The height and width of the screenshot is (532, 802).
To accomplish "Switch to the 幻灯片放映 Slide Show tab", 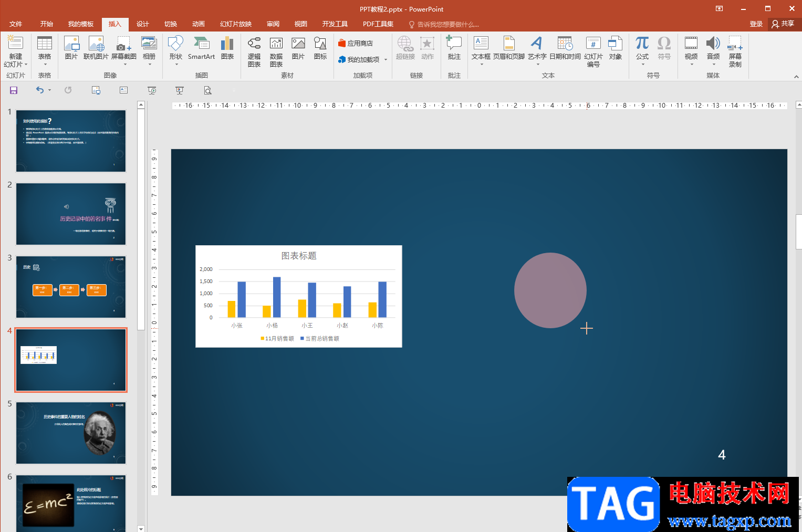I will pyautogui.click(x=236, y=24).
